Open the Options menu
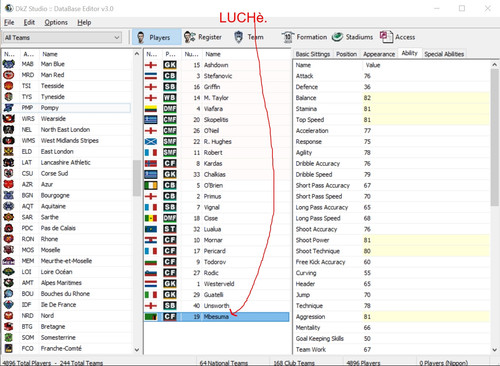Image resolution: width=500 pixels, height=366 pixels. [x=56, y=22]
